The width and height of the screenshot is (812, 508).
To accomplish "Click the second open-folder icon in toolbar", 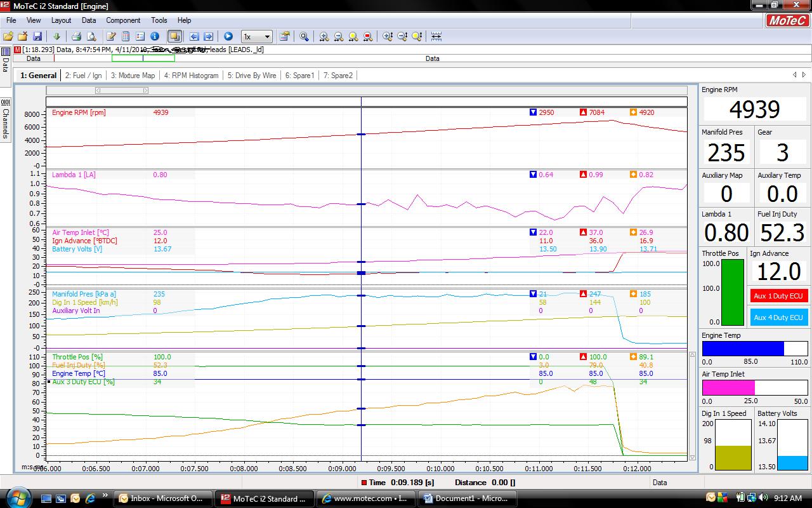I will click(x=23, y=37).
